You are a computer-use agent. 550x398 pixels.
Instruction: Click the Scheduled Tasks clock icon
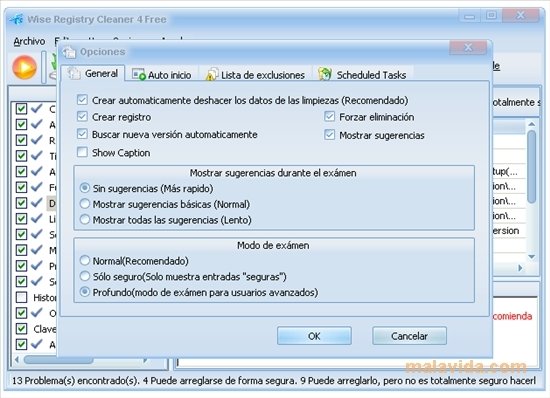coord(325,74)
